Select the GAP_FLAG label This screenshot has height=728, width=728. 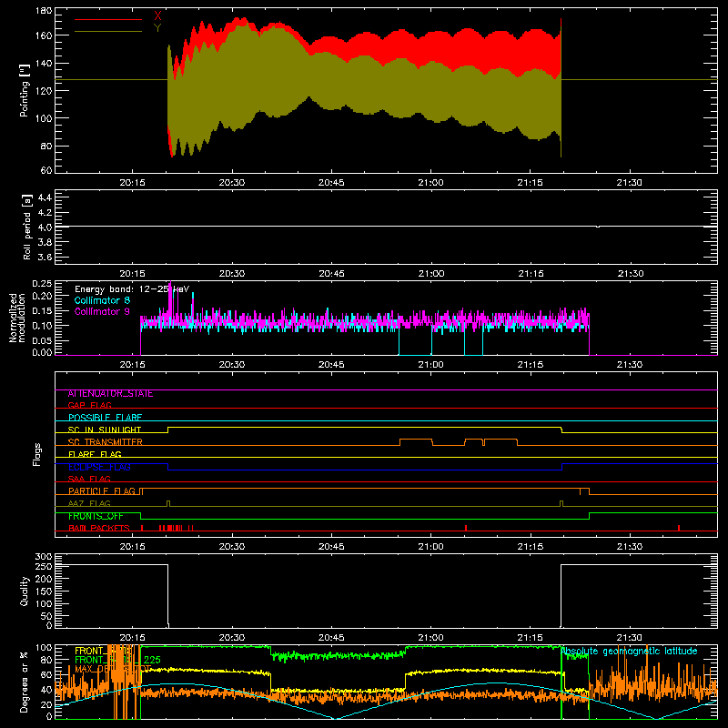89,405
